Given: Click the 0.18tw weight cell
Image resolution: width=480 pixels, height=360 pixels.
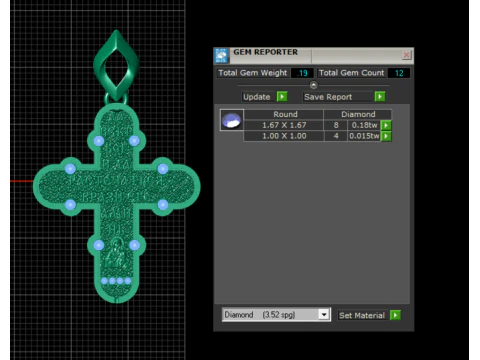Looking at the screenshot, I should (x=364, y=125).
